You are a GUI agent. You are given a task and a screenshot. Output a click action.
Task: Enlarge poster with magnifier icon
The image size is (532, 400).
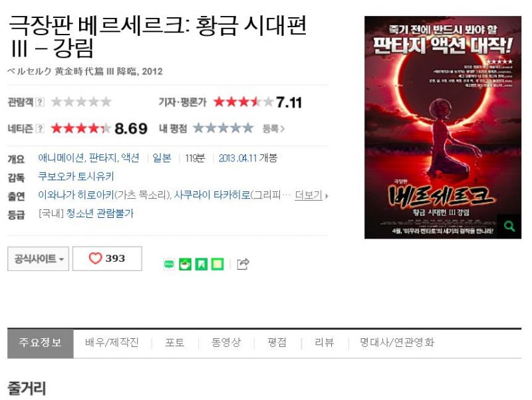[x=509, y=226]
